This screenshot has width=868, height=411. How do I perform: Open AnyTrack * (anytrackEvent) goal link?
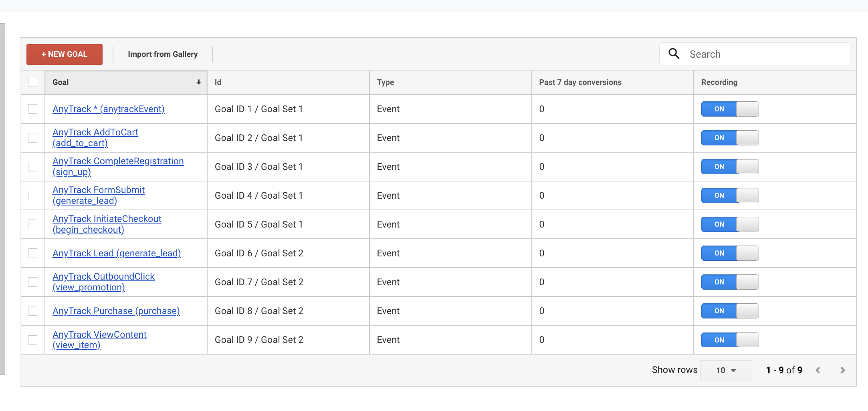tap(109, 109)
